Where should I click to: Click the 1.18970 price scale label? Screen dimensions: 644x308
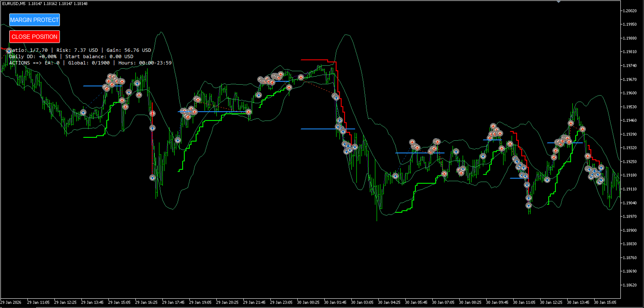pos(629,217)
